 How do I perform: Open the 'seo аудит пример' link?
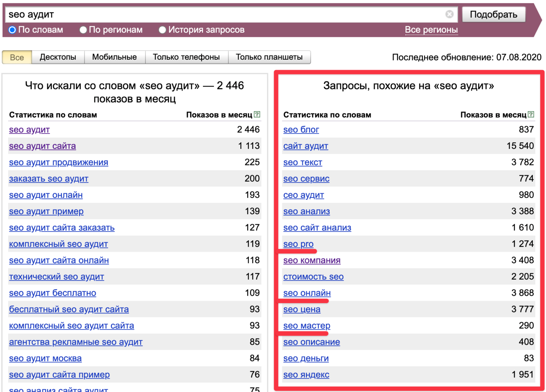46,211
